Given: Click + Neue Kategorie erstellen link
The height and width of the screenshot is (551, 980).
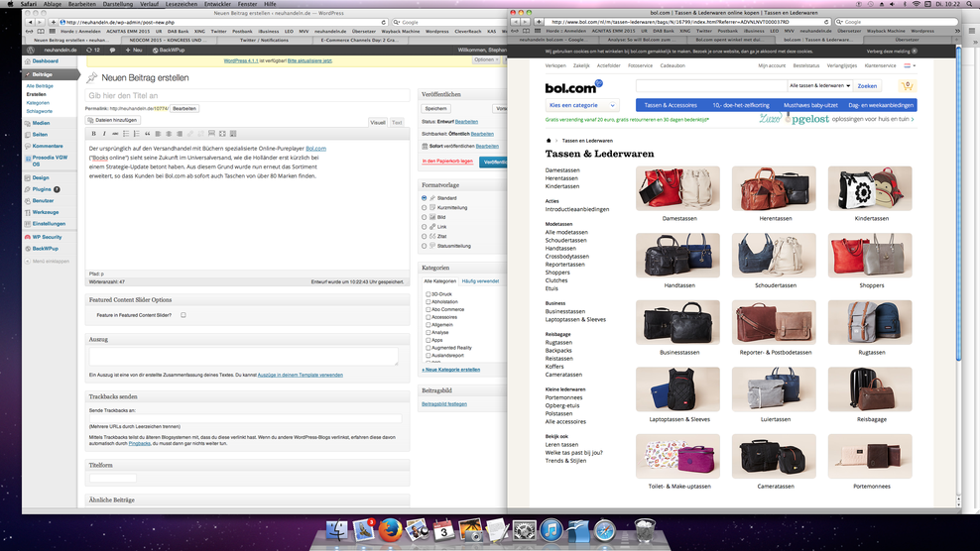Looking at the screenshot, I should [x=450, y=370].
